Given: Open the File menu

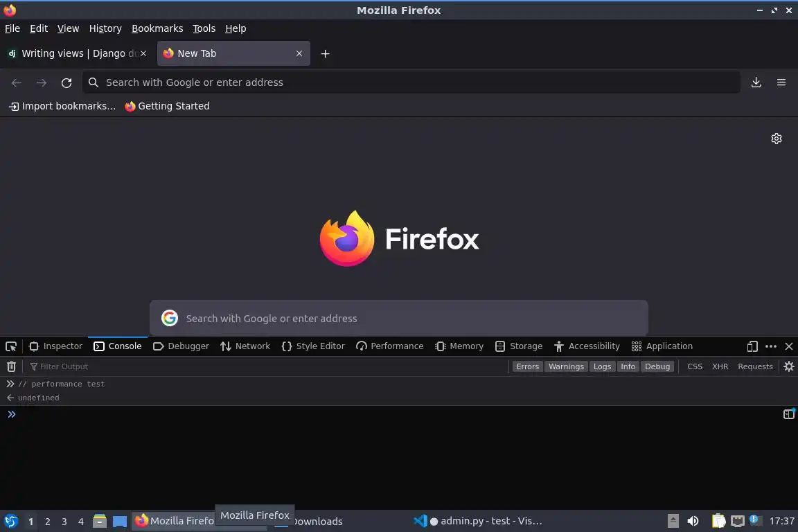Looking at the screenshot, I should (12, 28).
